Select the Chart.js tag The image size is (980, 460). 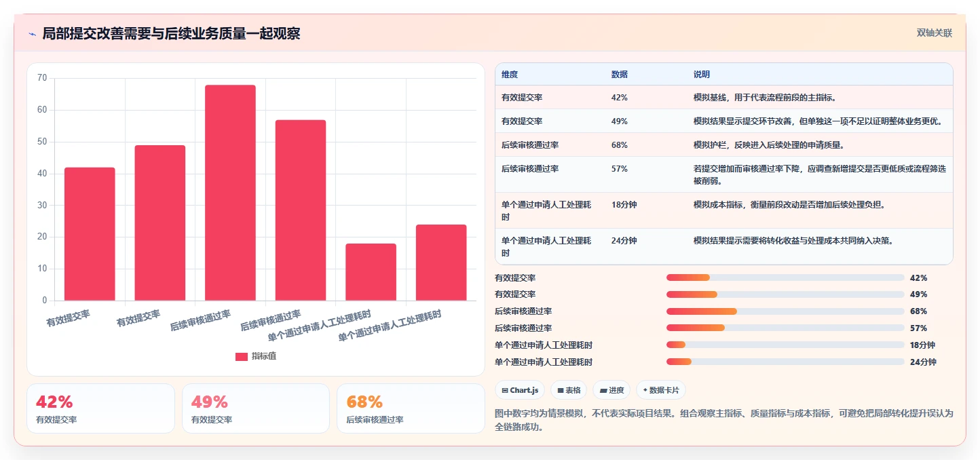point(520,390)
